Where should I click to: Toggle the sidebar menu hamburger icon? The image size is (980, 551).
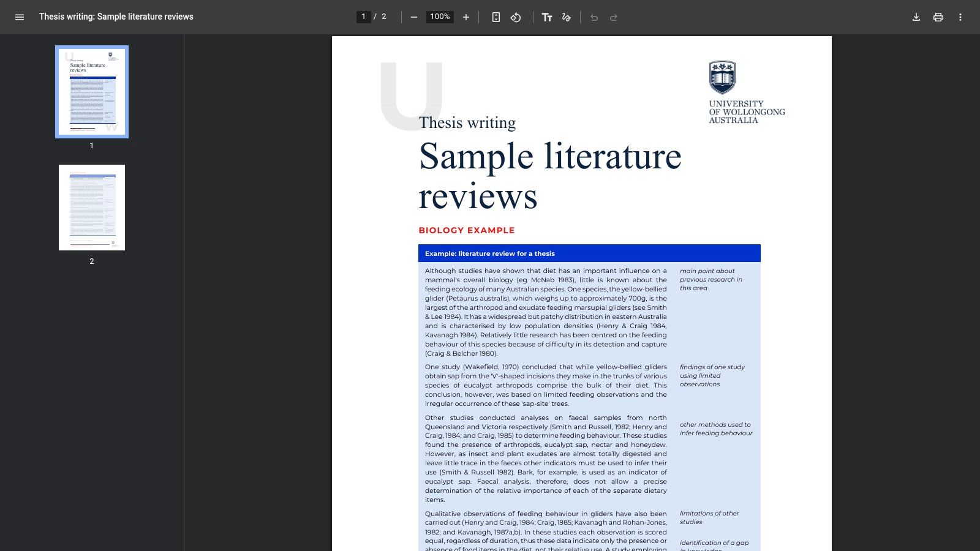(20, 17)
